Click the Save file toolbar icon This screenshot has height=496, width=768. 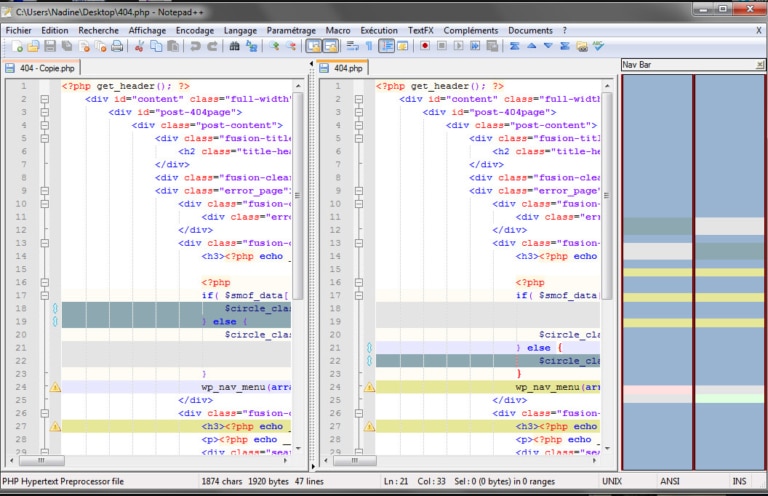49,46
